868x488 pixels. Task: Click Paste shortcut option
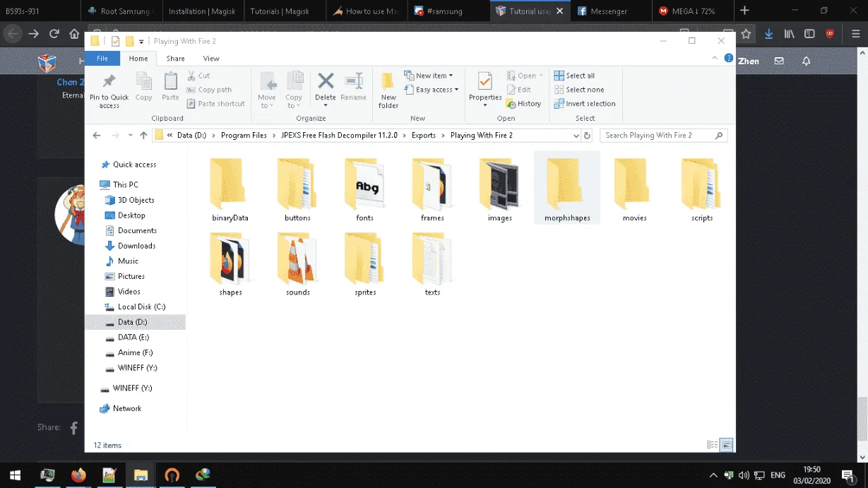pos(215,104)
